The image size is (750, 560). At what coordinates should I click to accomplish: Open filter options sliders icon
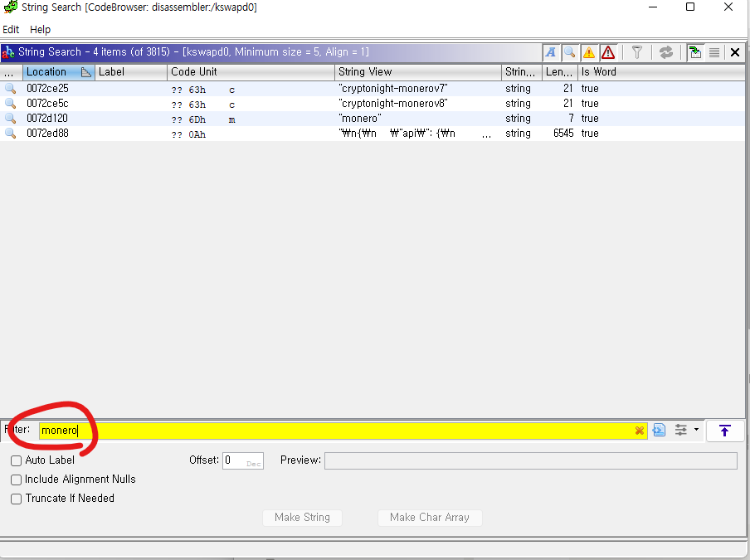tap(680, 430)
